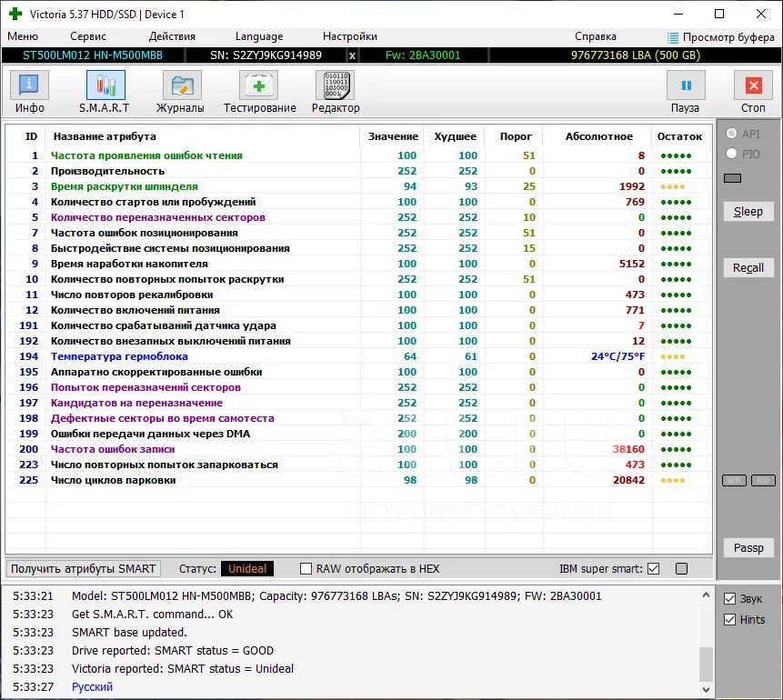Select the Время наработки накопителя attribute
The height and width of the screenshot is (700, 783).
(x=358, y=265)
